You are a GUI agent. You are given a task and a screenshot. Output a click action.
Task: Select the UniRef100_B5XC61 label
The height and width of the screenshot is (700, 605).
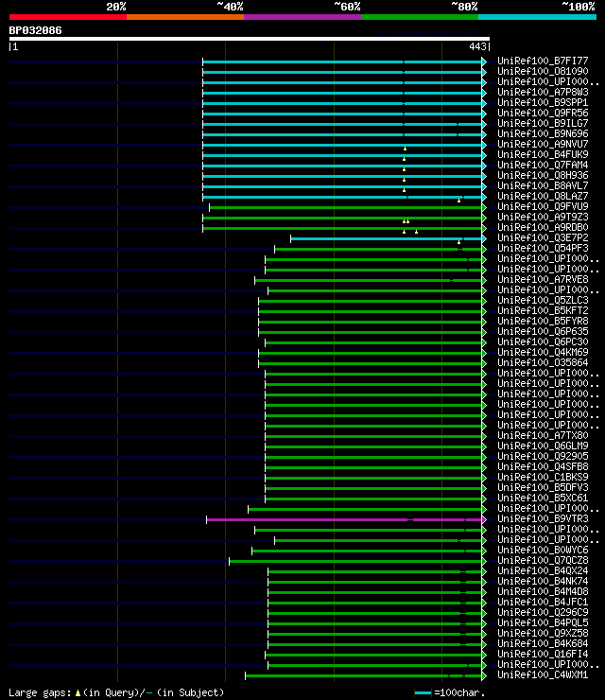click(x=543, y=498)
